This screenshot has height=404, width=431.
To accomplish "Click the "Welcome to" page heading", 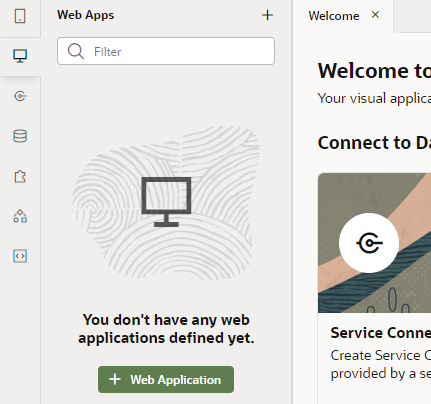I will click(374, 71).
